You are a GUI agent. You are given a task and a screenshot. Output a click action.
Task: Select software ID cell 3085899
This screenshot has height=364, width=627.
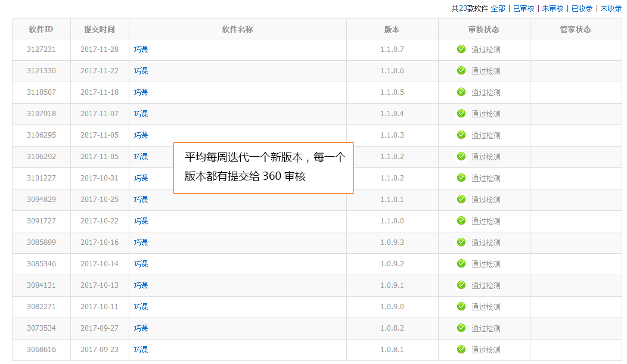point(41,242)
